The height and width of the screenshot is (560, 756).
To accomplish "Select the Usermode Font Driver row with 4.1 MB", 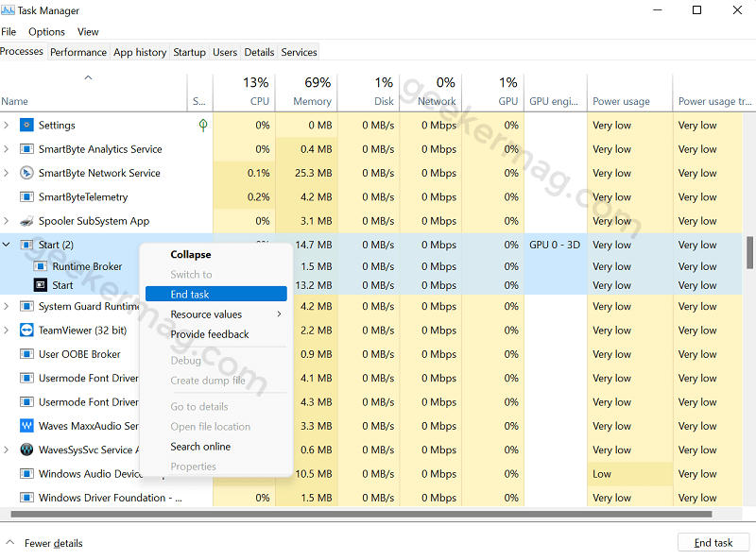I will click(x=370, y=379).
